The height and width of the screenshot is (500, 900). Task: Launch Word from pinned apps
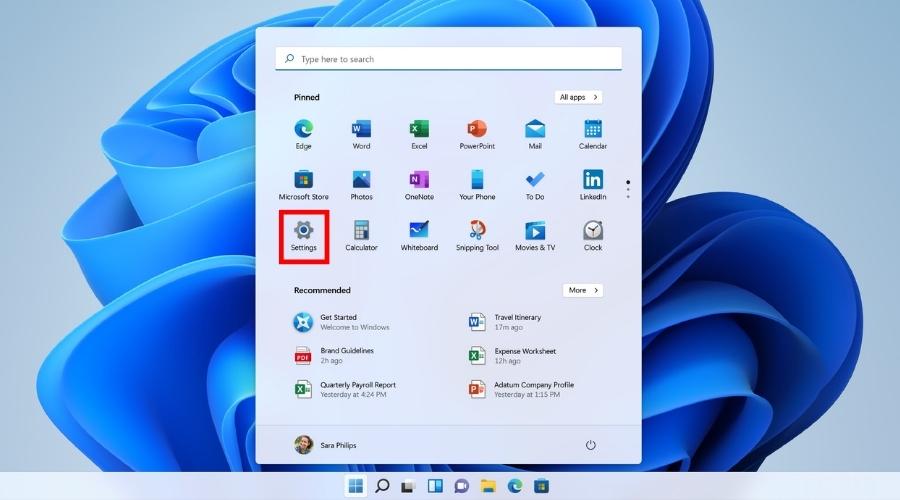pyautogui.click(x=361, y=134)
